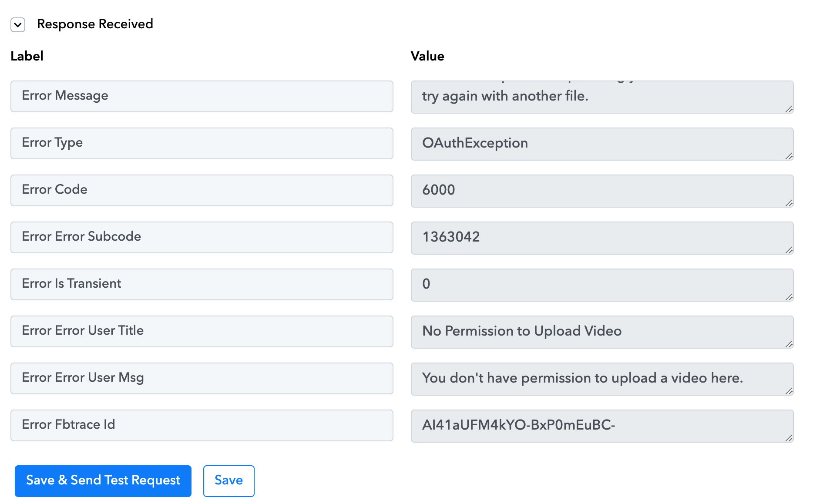Screen dimensions: 813x504
Task: Click the resize handle of the 6000 value box
Action: click(x=789, y=203)
